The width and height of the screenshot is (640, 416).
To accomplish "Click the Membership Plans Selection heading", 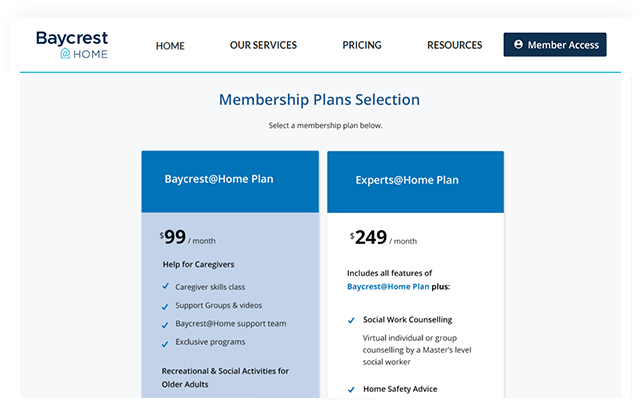I will [x=319, y=100].
